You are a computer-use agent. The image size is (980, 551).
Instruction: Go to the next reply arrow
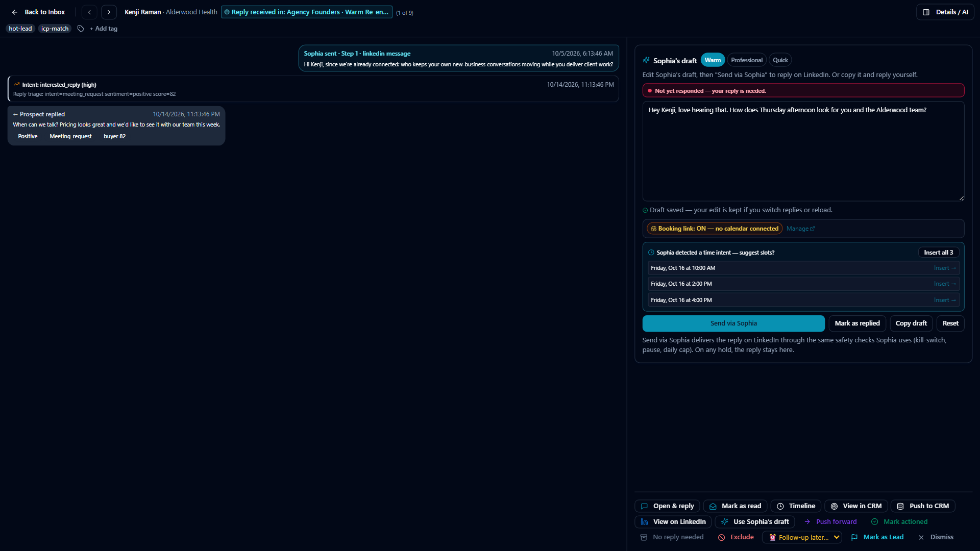[109, 12]
